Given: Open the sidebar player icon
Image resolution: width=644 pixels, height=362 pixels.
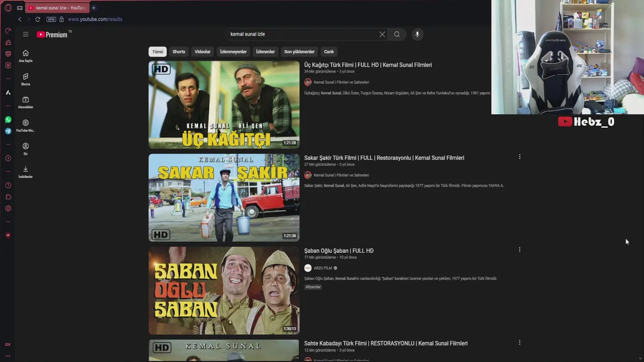Looking at the screenshot, I should (8, 158).
